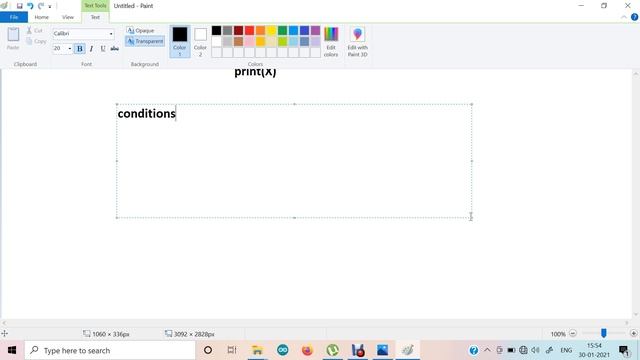This screenshot has width=640, height=360.
Task: Click the taskbar search box
Action: tap(110, 350)
